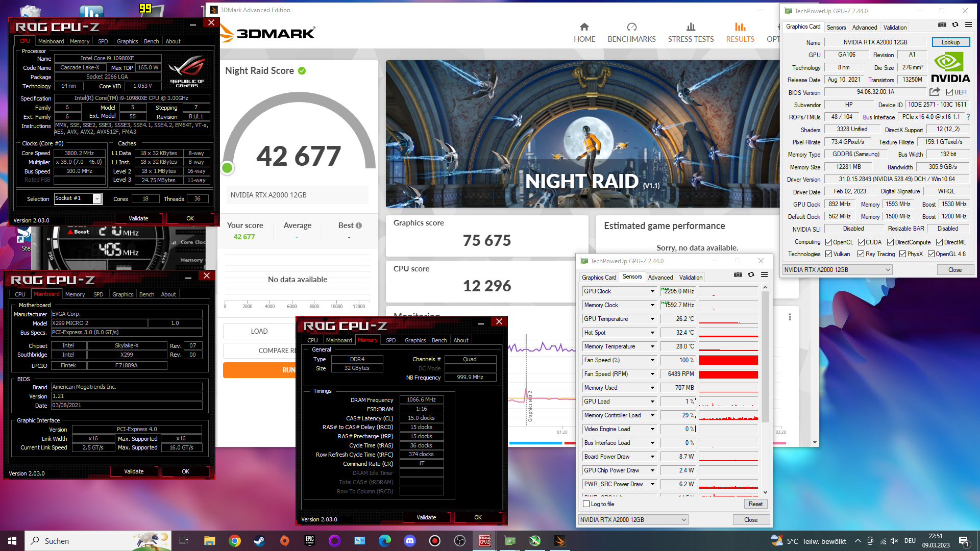Open File Explorer from the taskbar
Viewport: 980px width, 551px height.
(210, 541)
